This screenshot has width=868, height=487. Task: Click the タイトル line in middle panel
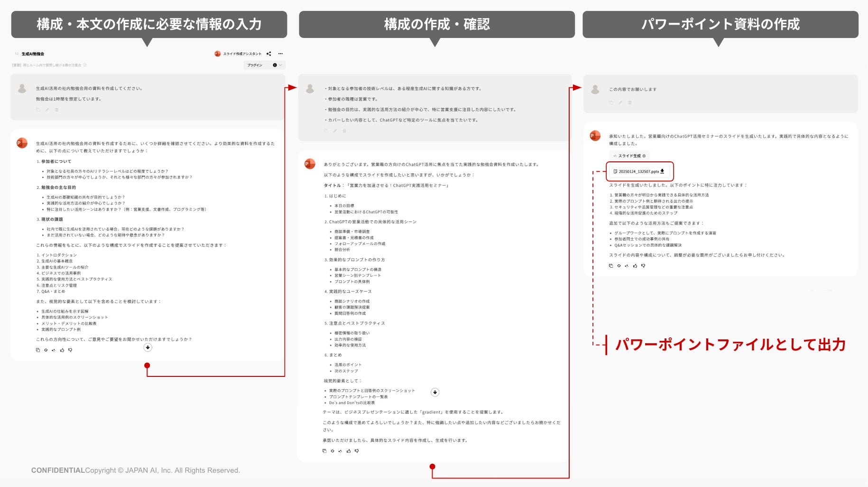[x=387, y=186]
